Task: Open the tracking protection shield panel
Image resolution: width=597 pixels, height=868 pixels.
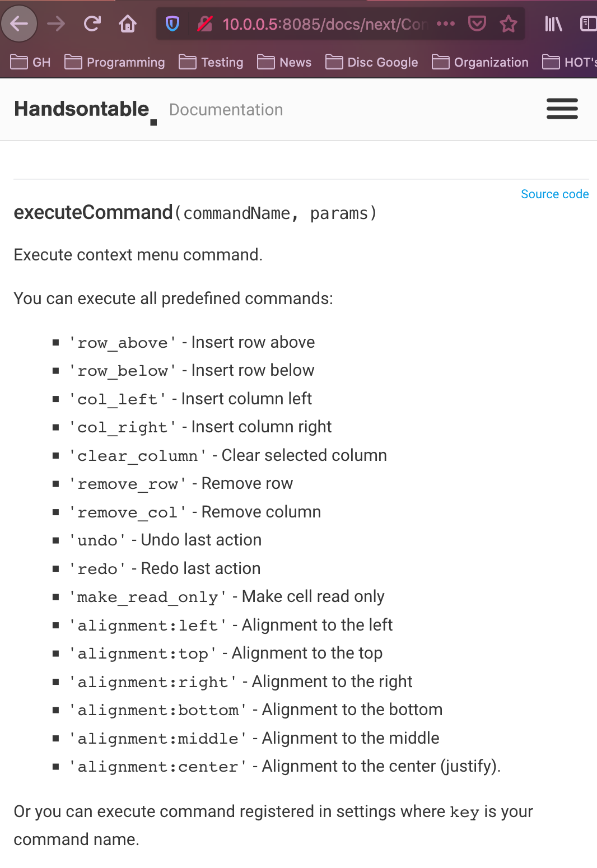Action: tap(172, 24)
